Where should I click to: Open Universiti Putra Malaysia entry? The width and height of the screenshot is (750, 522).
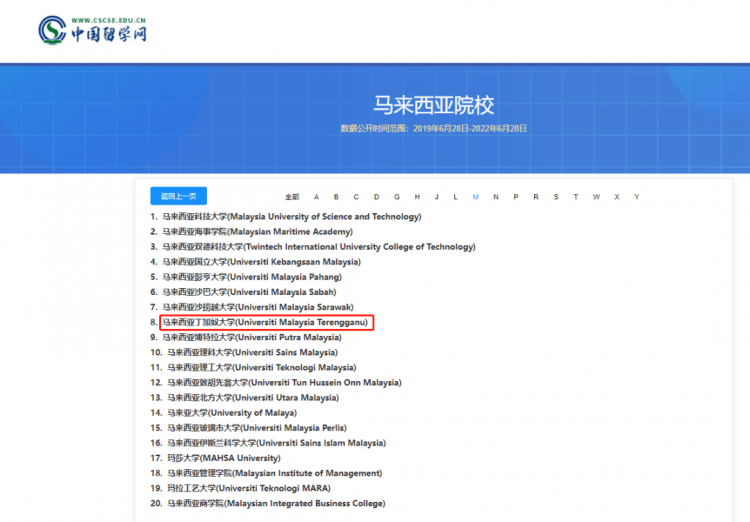(x=252, y=337)
